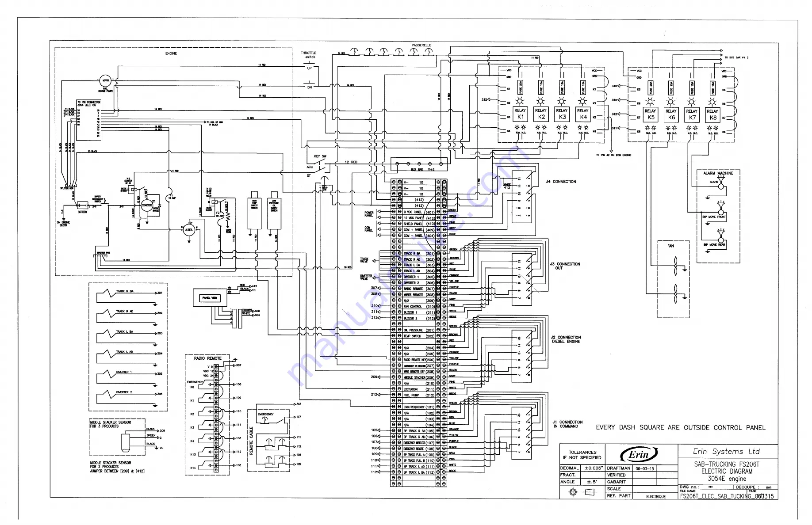812x525 pixels.
Task: Click the 'FAN' box heading
Action: pyautogui.click(x=671, y=246)
